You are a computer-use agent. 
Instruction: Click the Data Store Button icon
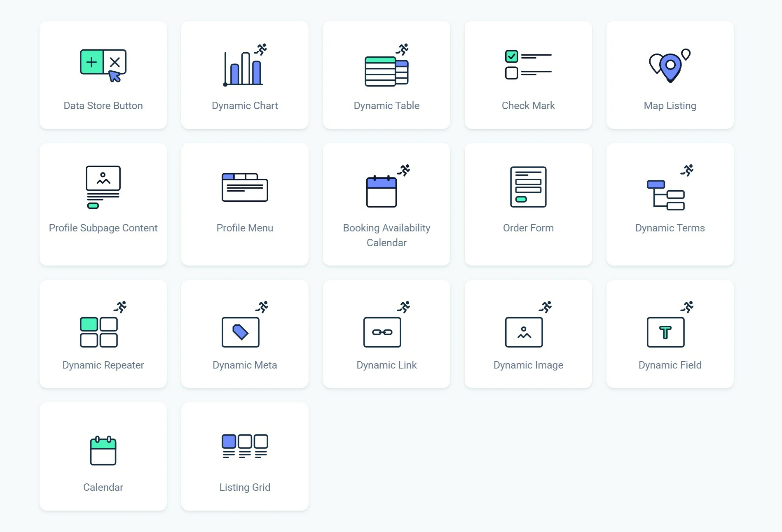(103, 65)
